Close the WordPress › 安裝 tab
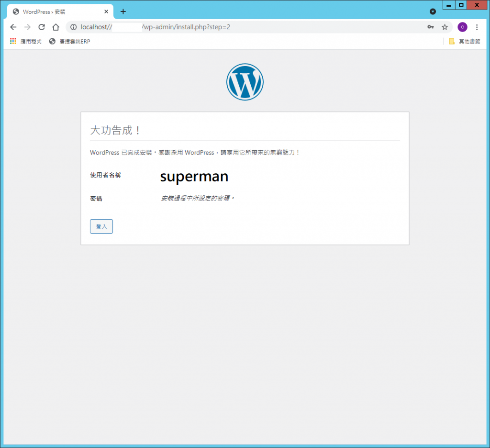 pyautogui.click(x=106, y=11)
